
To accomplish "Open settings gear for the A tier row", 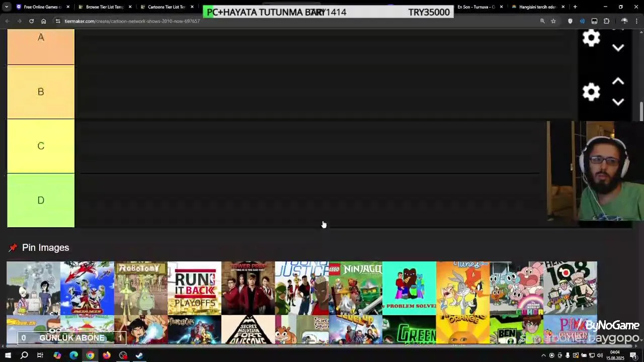I will pyautogui.click(x=591, y=38).
